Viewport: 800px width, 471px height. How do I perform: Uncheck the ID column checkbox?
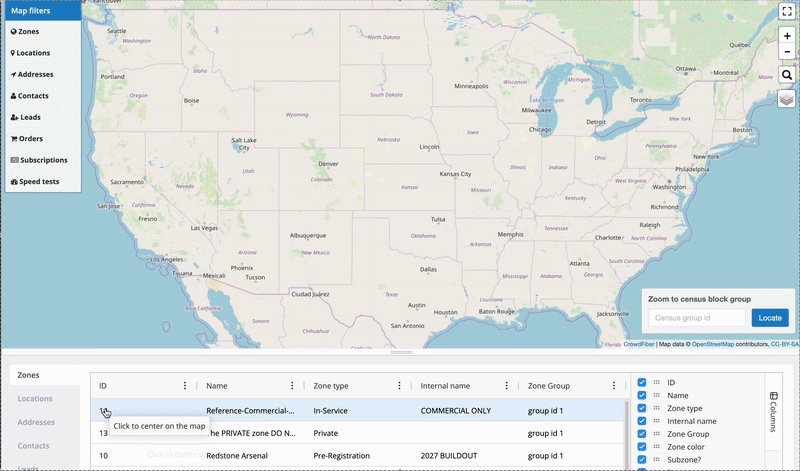[642, 383]
